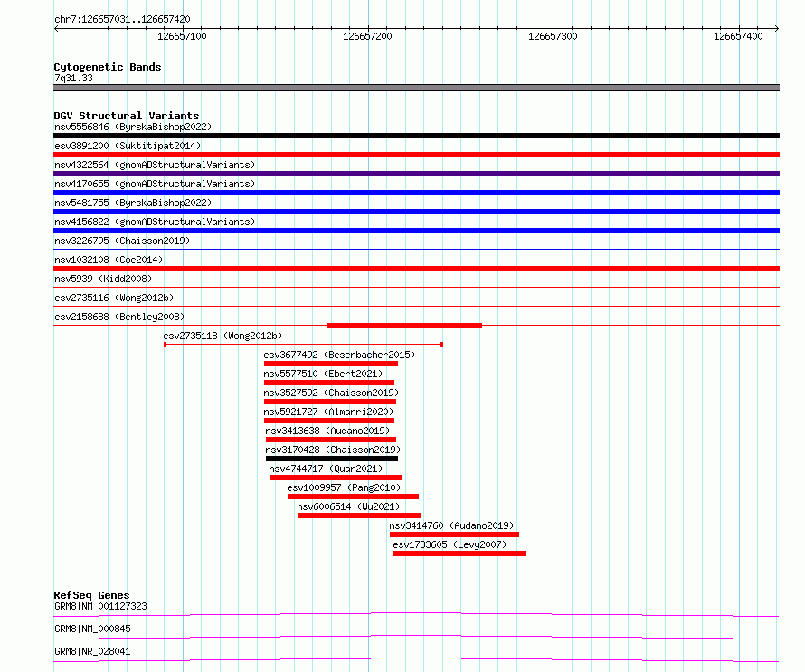The height and width of the screenshot is (672, 805).
Task: Select esv3677492 (Besenbacher2015) label
Action: (339, 355)
